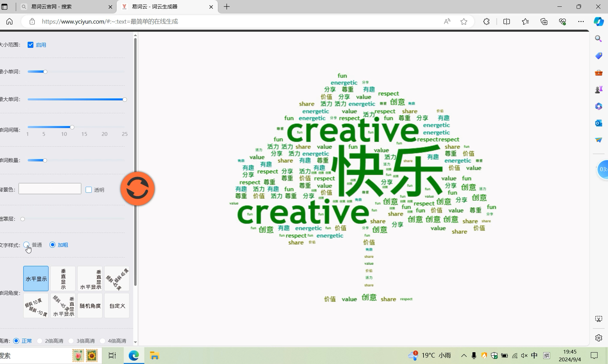Open Outlook from the Edge sidebar
The image size is (608, 364).
coord(599,123)
